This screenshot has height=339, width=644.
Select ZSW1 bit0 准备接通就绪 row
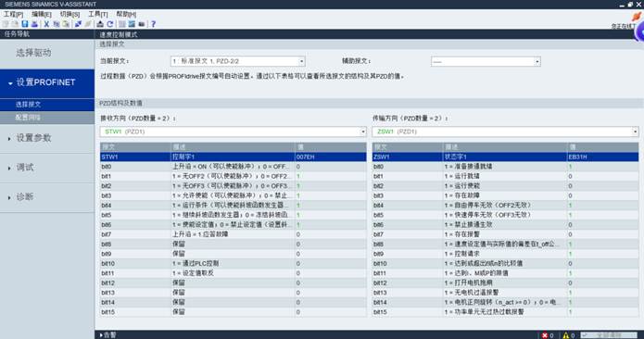tap(505, 167)
